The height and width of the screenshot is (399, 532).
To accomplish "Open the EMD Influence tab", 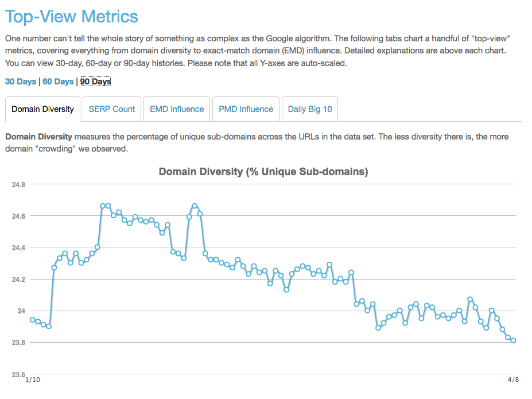I will (177, 109).
